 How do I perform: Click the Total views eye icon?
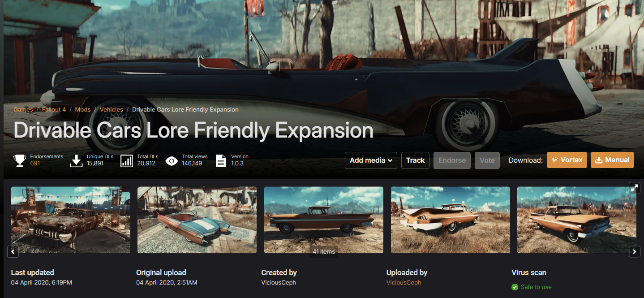pos(172,160)
